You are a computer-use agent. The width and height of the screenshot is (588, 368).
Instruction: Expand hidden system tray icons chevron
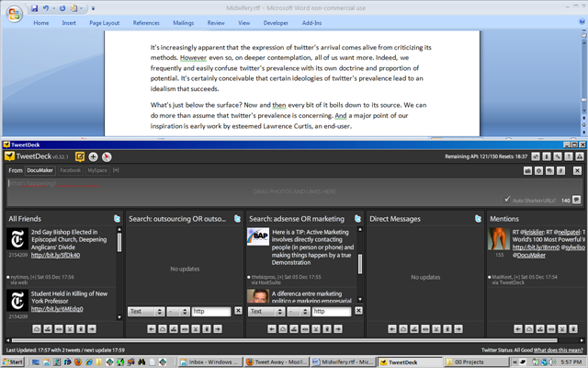click(514, 362)
